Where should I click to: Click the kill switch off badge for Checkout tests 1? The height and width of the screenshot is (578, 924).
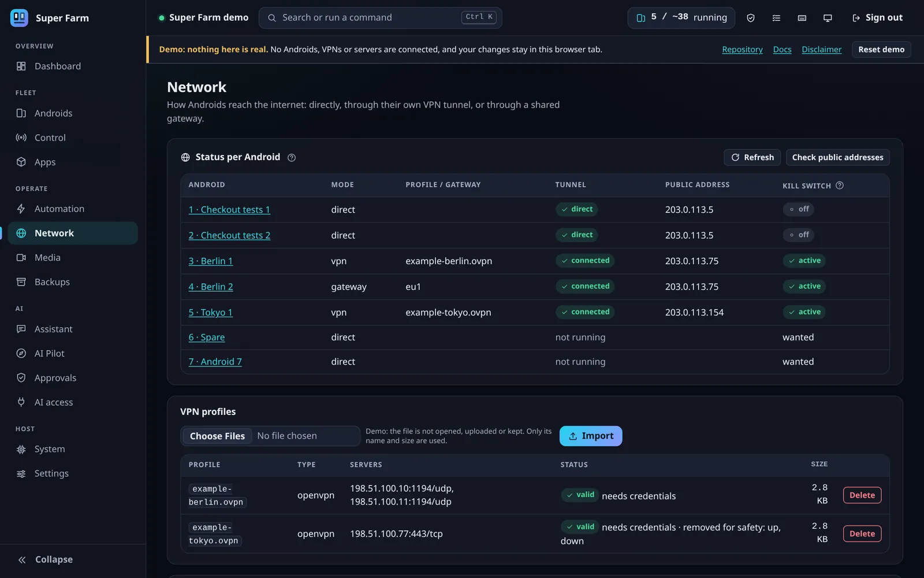coord(798,209)
